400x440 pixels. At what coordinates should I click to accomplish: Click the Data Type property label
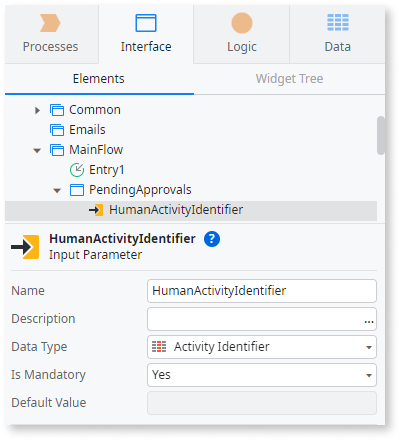coord(39,347)
